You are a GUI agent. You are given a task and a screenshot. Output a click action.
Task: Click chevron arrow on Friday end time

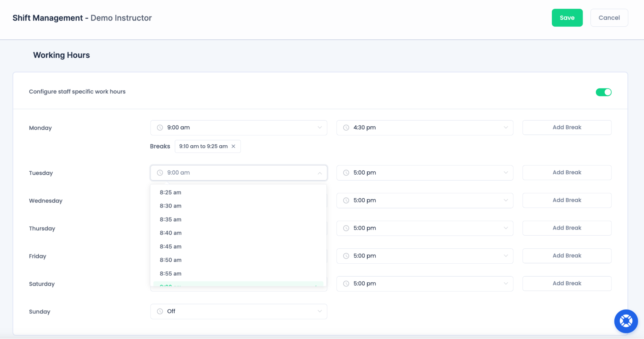[505, 256]
